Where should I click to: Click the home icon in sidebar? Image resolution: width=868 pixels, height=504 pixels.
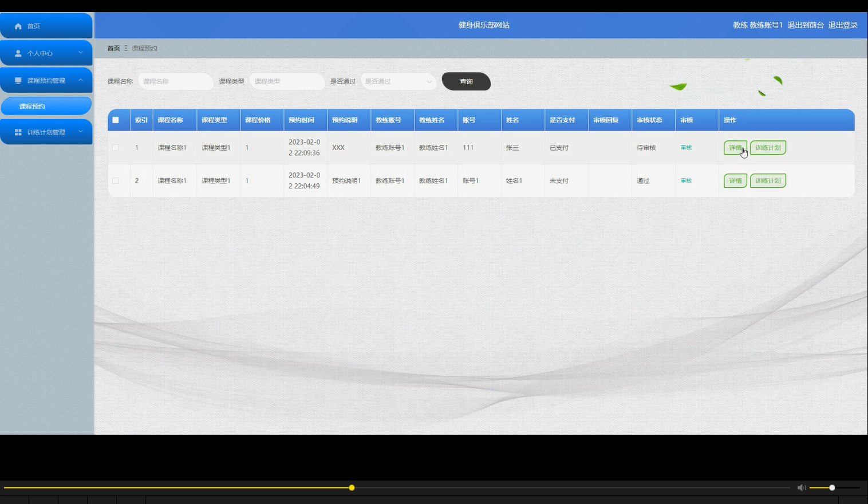(18, 26)
